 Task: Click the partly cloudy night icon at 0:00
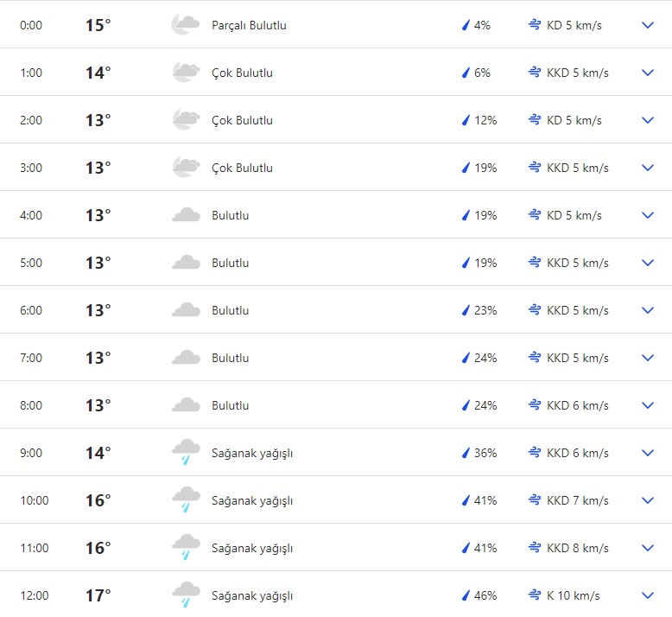coord(186,25)
